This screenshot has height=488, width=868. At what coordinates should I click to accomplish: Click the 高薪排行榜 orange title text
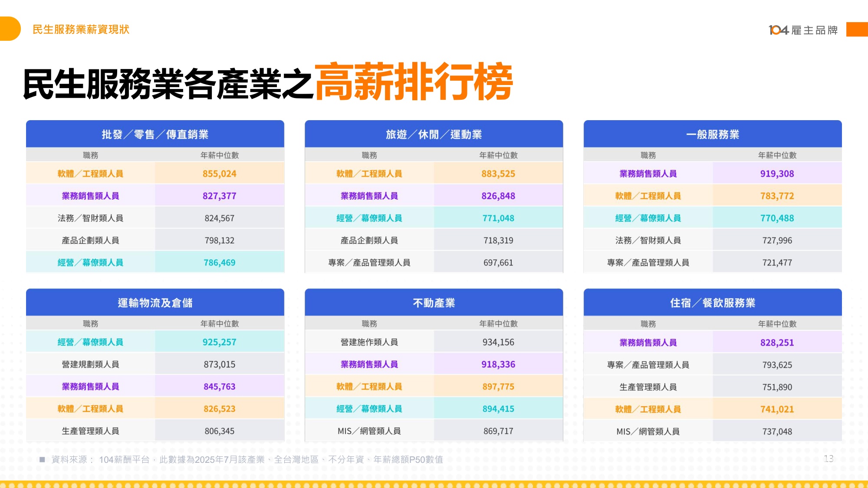point(414,82)
